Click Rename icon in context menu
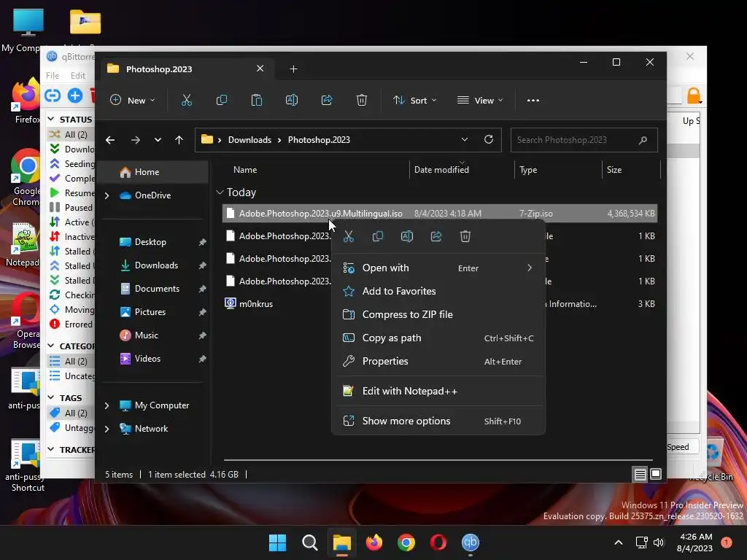Screen dimensions: 747x560 407,236
